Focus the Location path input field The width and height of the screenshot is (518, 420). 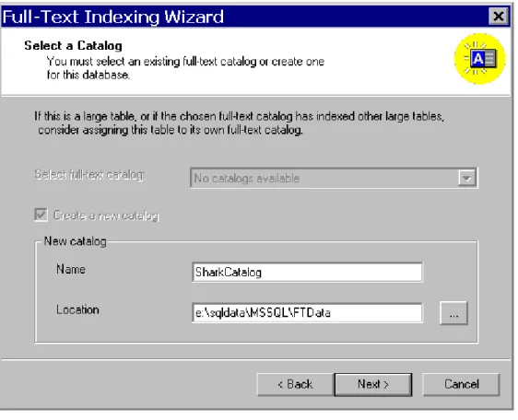point(307,312)
